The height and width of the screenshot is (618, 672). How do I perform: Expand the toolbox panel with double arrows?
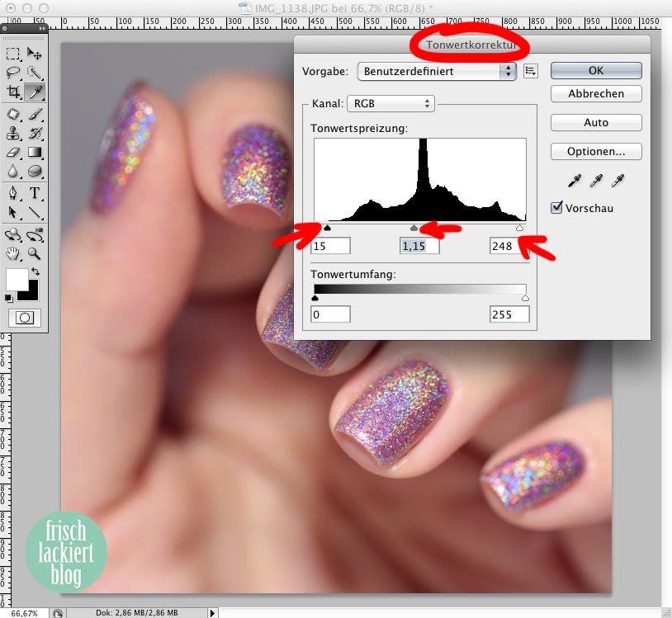42,28
